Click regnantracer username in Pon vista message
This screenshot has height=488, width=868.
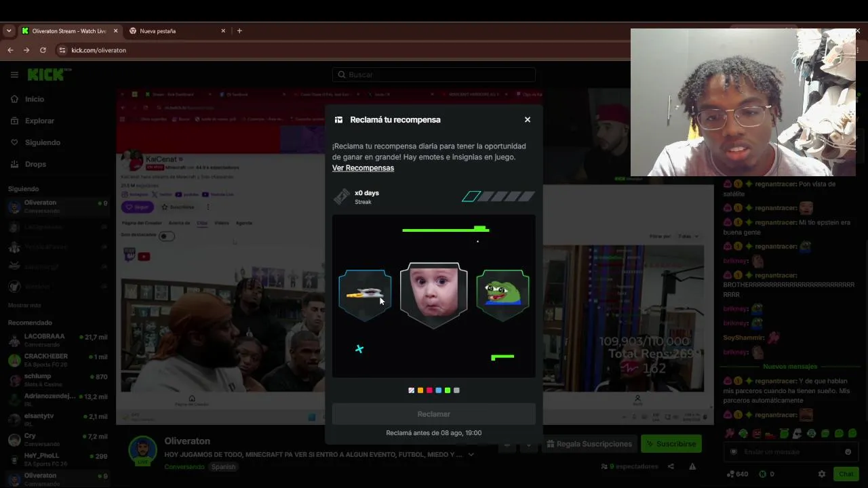tap(775, 184)
